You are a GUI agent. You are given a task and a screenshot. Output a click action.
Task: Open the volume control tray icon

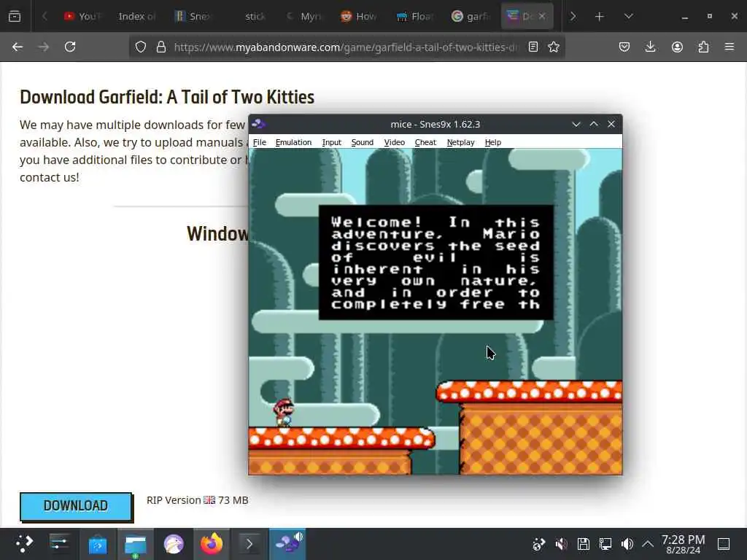[627, 544]
